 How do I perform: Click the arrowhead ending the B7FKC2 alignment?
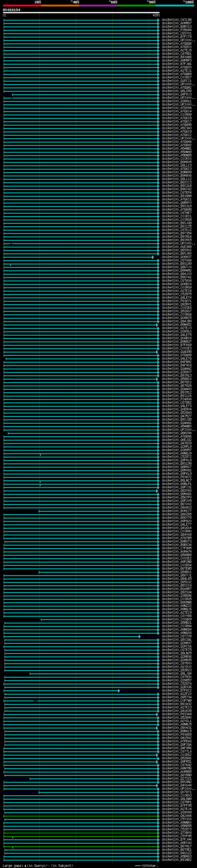point(119,691)
